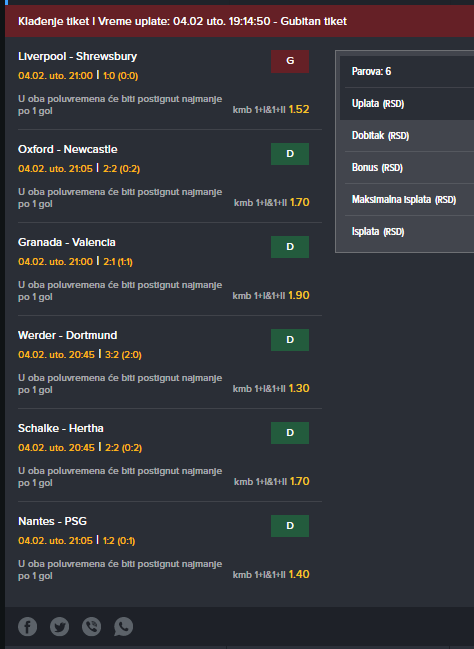Click the green D badge for Werder - Dortmund
Viewport: 474px width, 649px height.
[290, 340]
